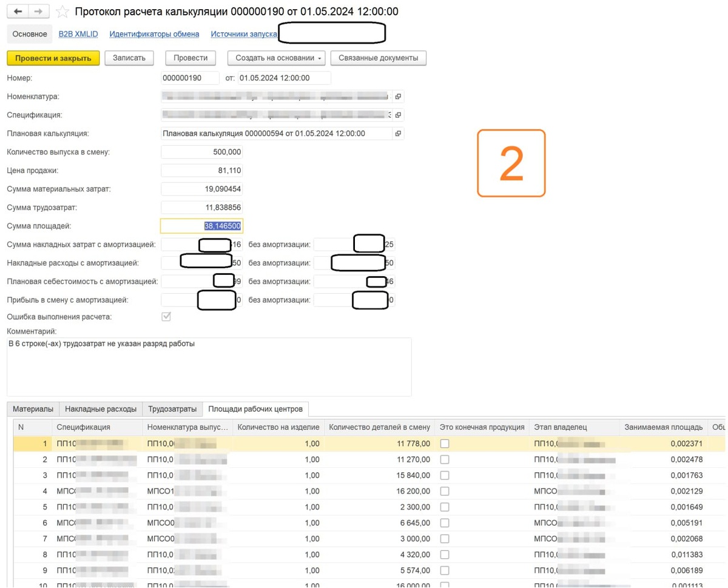Click the Провести button
Viewport: 728px width, 588px height.
point(190,58)
